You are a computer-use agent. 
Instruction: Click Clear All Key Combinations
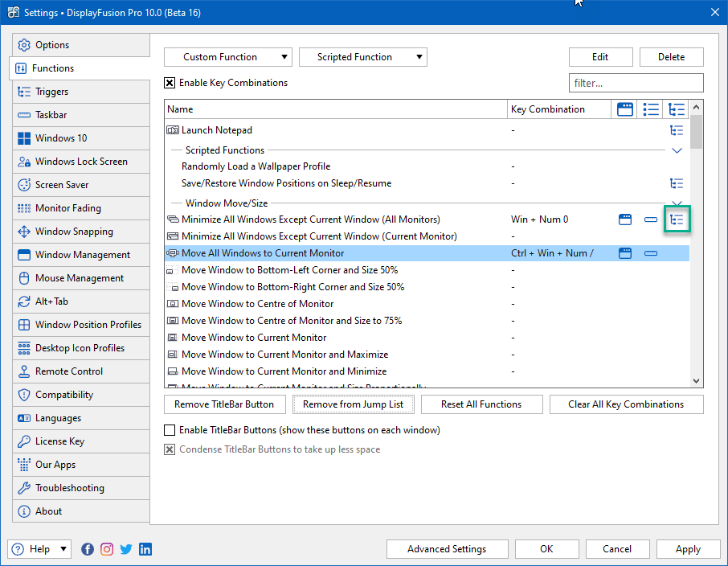(626, 404)
